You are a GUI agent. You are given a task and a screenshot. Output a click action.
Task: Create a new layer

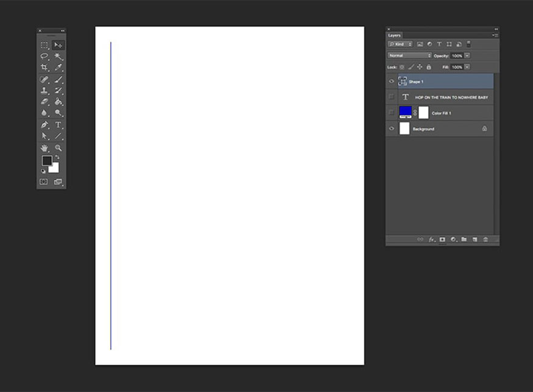tap(475, 239)
